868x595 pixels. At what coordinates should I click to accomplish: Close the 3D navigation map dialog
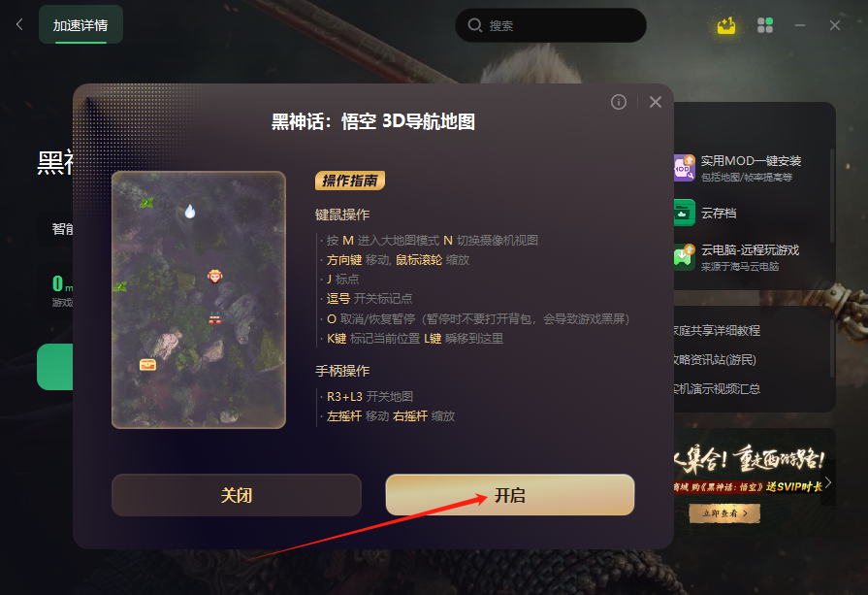tap(656, 102)
